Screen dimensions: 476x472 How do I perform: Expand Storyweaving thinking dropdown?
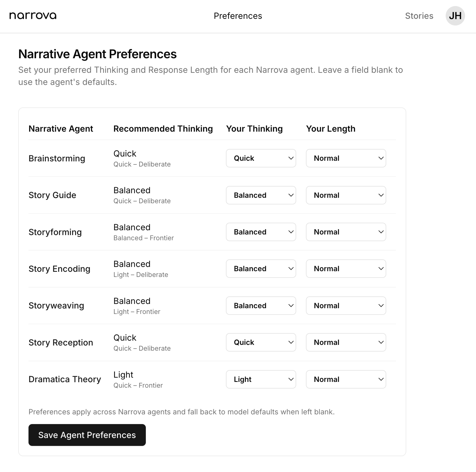tap(261, 305)
